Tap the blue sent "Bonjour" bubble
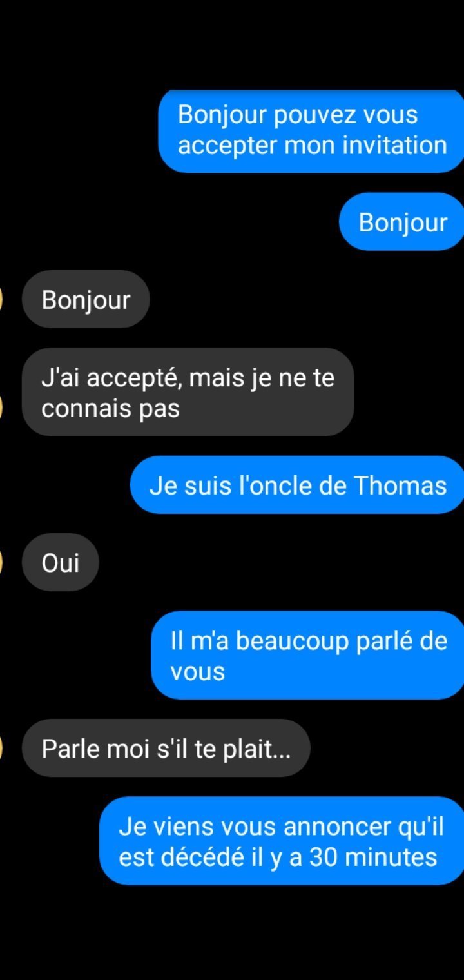The width and height of the screenshot is (464, 980). coord(402,222)
